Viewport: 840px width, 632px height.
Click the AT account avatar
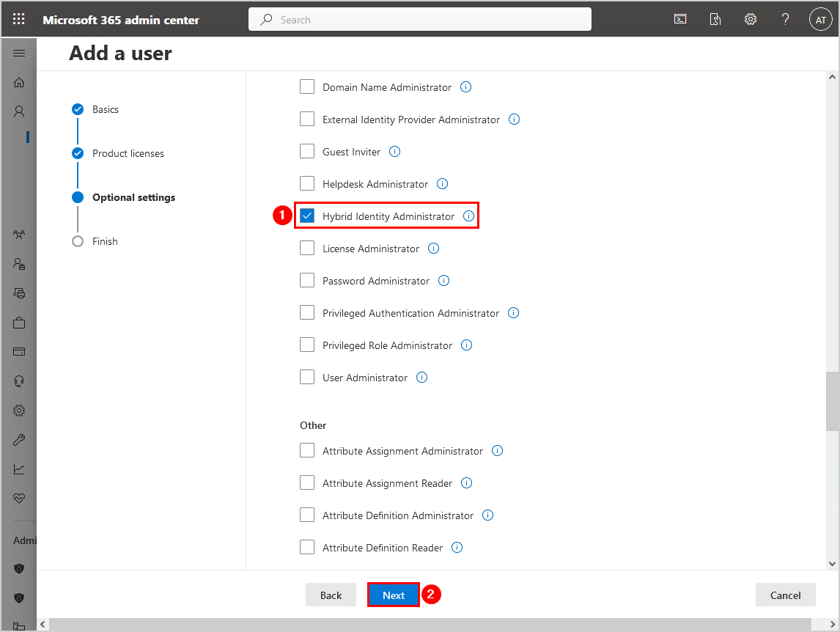pos(820,20)
